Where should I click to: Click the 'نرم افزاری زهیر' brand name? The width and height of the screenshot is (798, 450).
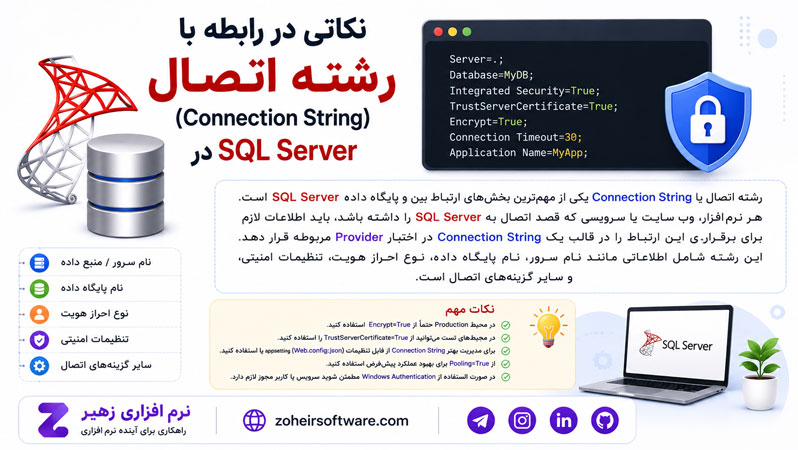pyautogui.click(x=136, y=412)
